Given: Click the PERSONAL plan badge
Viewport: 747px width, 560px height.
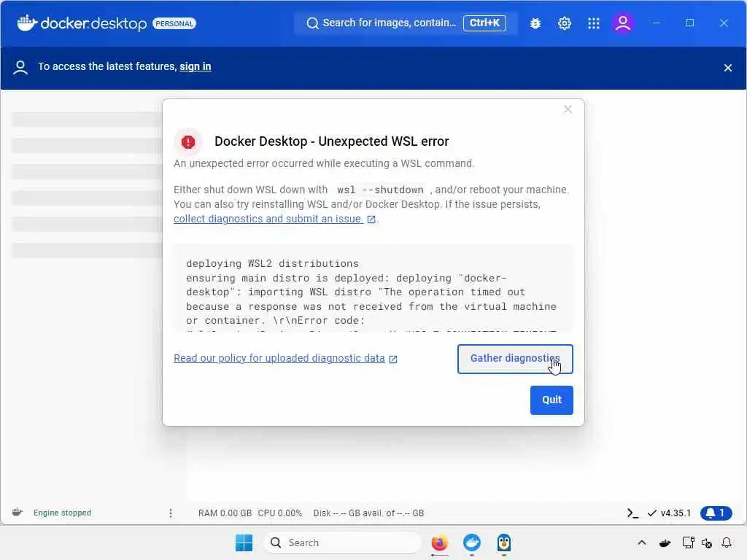Looking at the screenshot, I should pyautogui.click(x=174, y=23).
